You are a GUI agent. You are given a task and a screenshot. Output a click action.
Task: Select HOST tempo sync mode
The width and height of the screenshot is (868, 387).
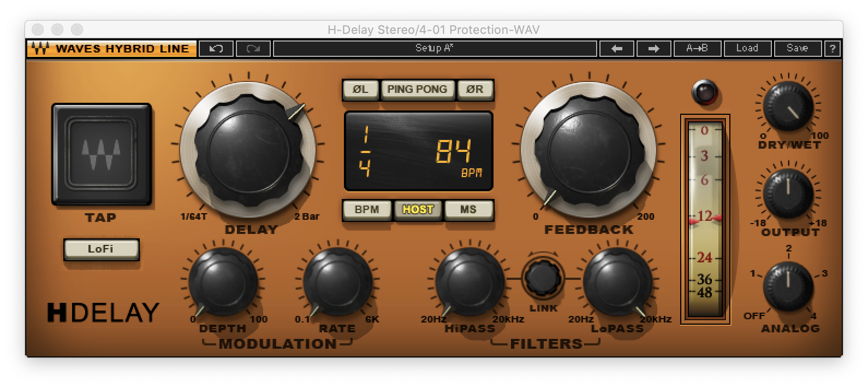(418, 210)
